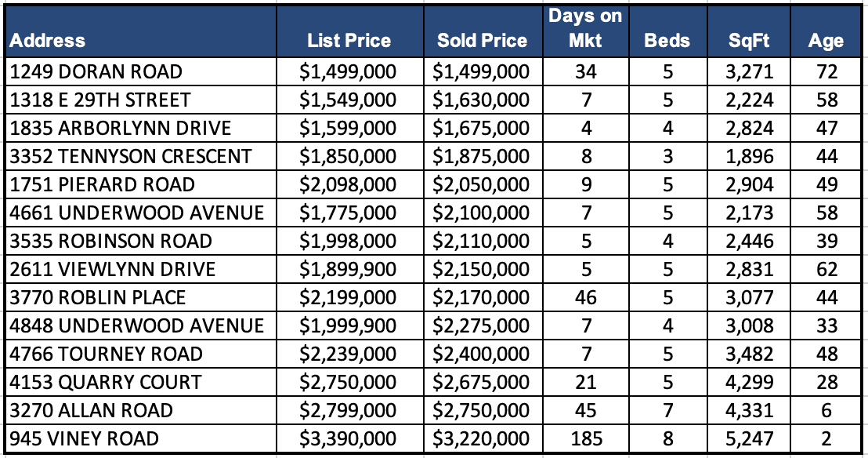The height and width of the screenshot is (458, 868).
Task: Click the $2,098,000 list price cell
Action: click(349, 185)
